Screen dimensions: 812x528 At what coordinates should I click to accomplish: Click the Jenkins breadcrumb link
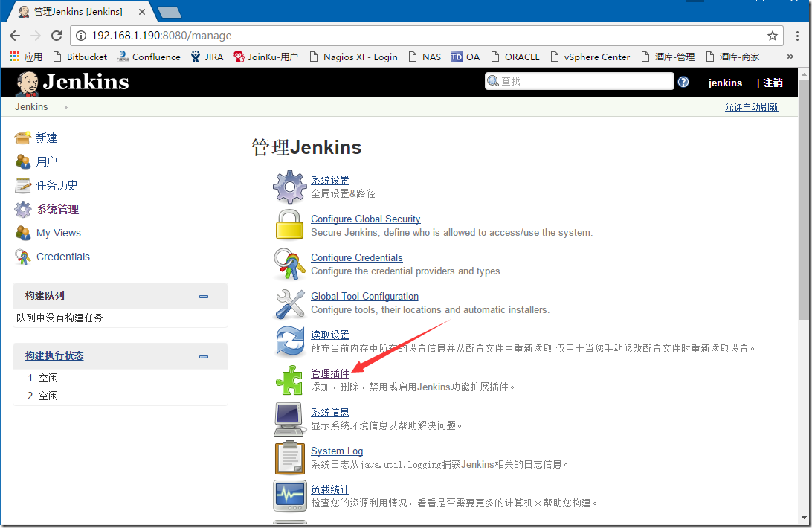[x=31, y=107]
